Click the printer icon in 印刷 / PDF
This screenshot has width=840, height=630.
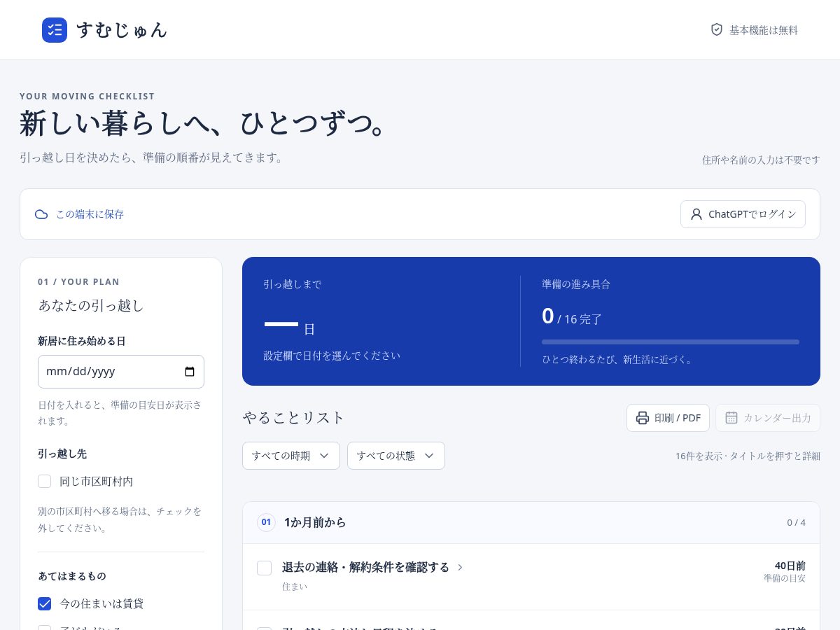tap(643, 418)
